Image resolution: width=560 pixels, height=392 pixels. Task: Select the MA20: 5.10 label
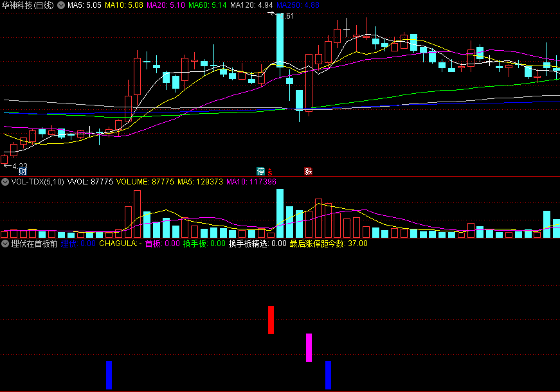166,5
